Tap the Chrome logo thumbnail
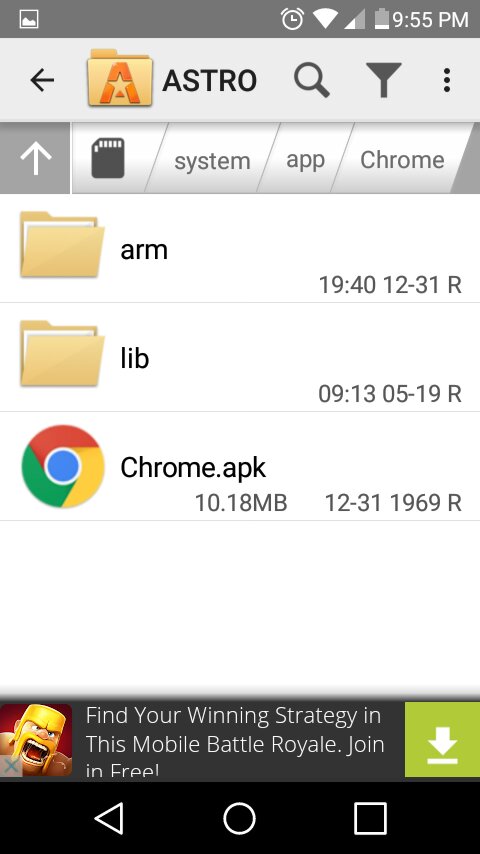Viewport: 480px width, 854px height. coord(63,467)
